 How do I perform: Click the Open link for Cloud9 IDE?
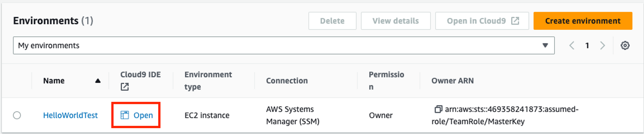pyautogui.click(x=143, y=115)
